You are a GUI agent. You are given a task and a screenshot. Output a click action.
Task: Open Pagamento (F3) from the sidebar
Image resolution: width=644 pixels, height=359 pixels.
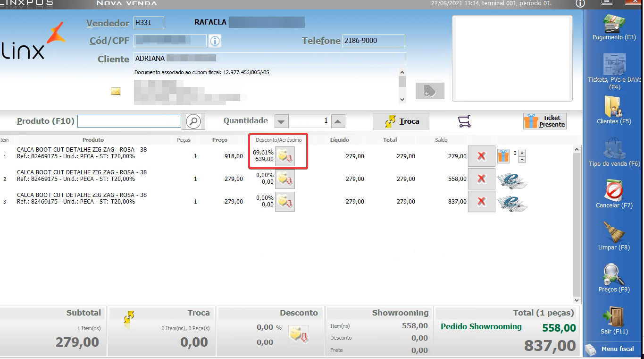(x=614, y=27)
